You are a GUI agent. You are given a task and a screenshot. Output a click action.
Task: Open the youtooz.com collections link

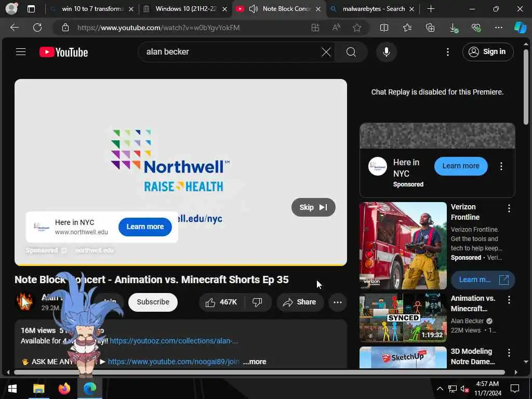tap(174, 341)
